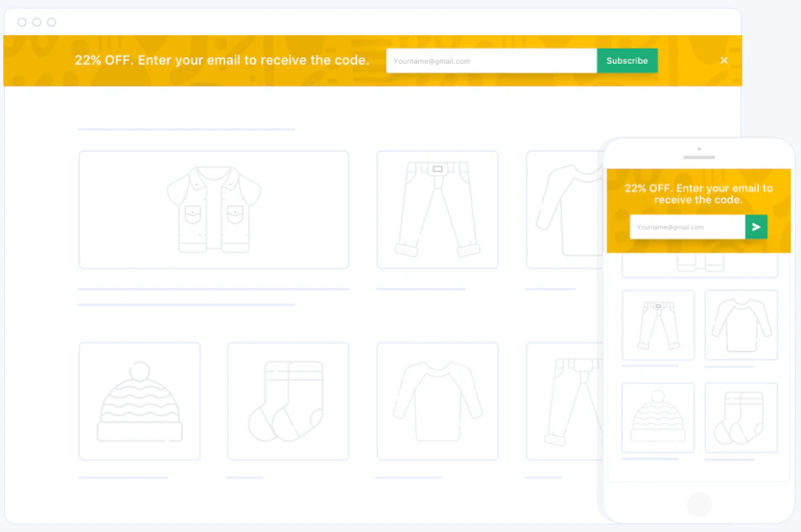
Task: Click the middle browser window dot
Action: tap(38, 22)
